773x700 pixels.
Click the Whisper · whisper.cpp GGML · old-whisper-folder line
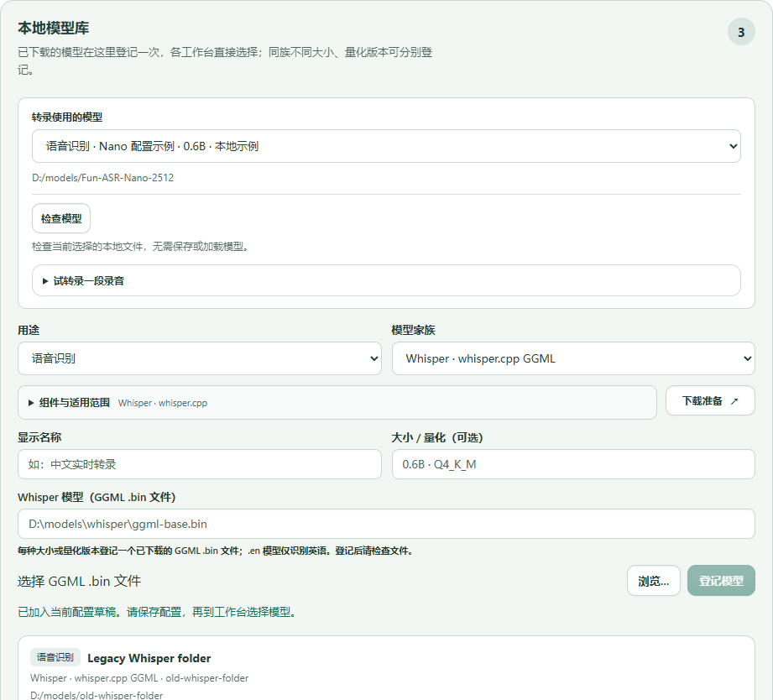point(139,678)
